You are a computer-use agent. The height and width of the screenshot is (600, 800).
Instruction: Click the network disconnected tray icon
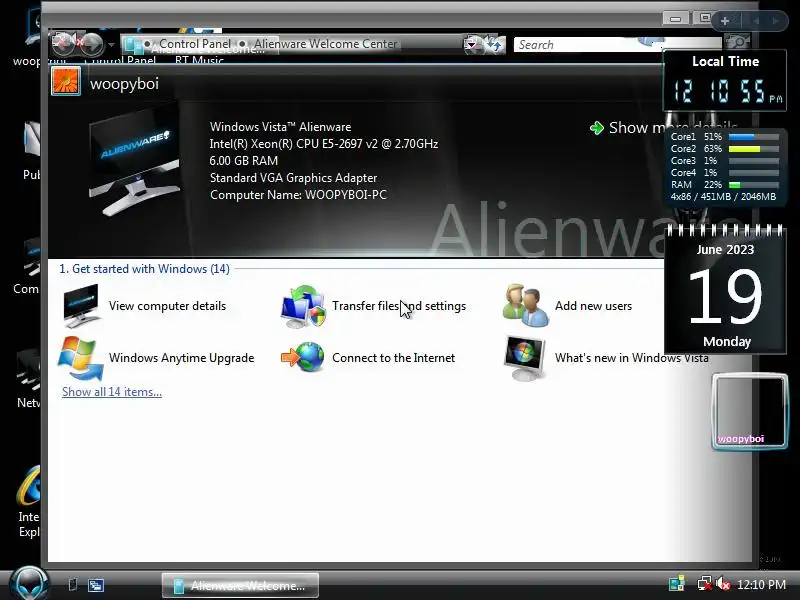pos(705,584)
